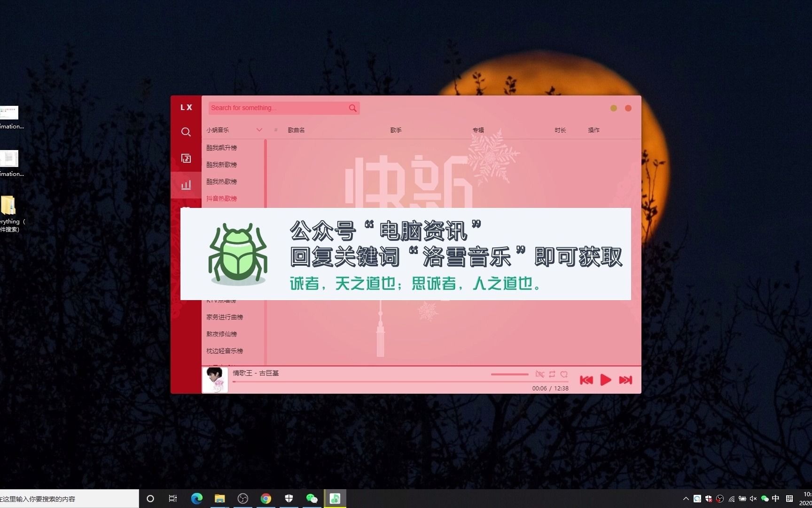Click the LX logo in sidebar
This screenshot has height=508, width=812.
186,108
